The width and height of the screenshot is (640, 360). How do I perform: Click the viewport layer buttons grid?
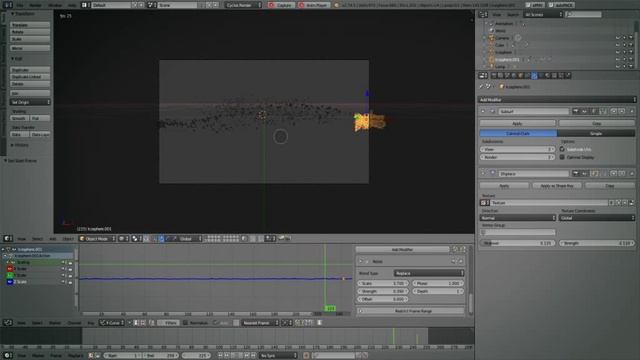click(x=222, y=238)
